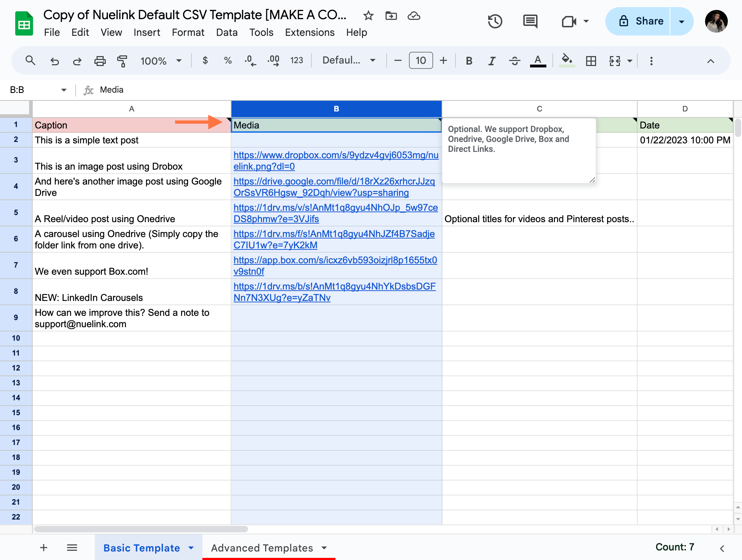Open merge type dropdown arrow
Screen dimensions: 742x560
pyautogui.click(x=630, y=61)
